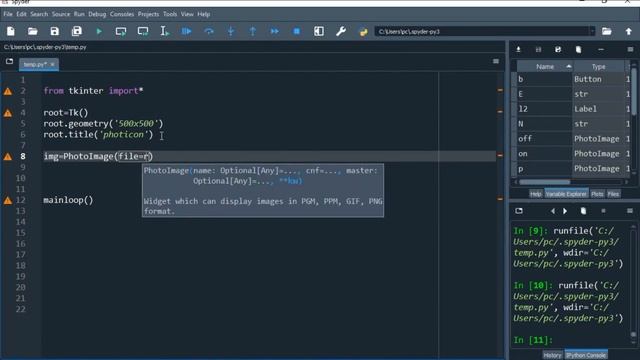Open the PYTHONPATH manager
640x360 pixels.
pos(363,31)
